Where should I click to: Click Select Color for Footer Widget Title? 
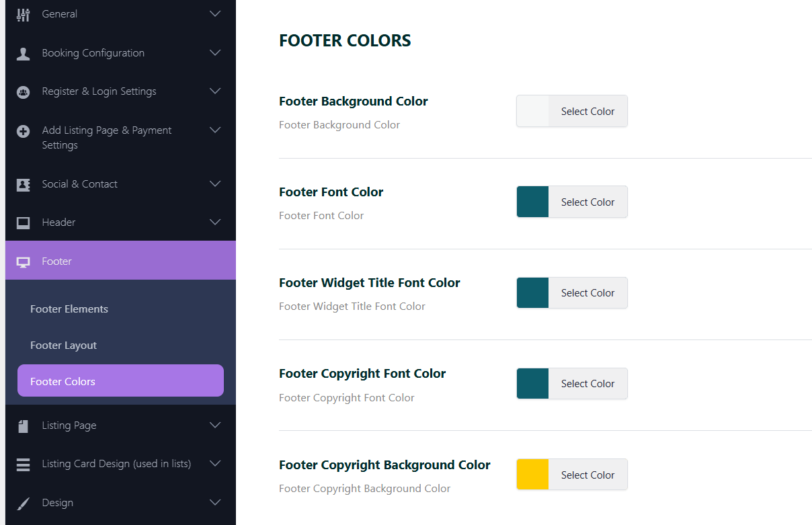tap(587, 293)
